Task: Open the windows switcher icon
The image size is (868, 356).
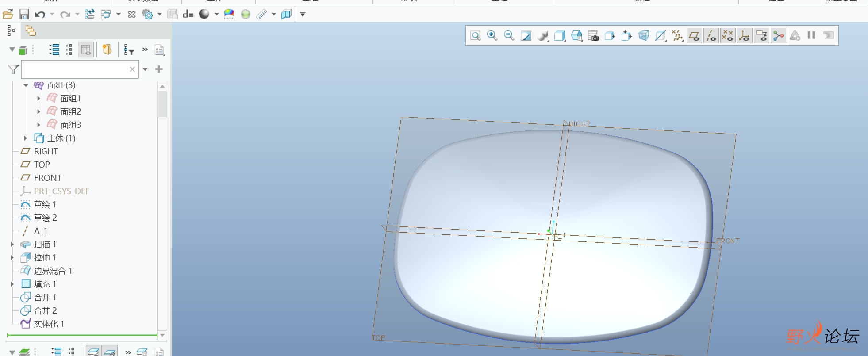Action: [106, 14]
